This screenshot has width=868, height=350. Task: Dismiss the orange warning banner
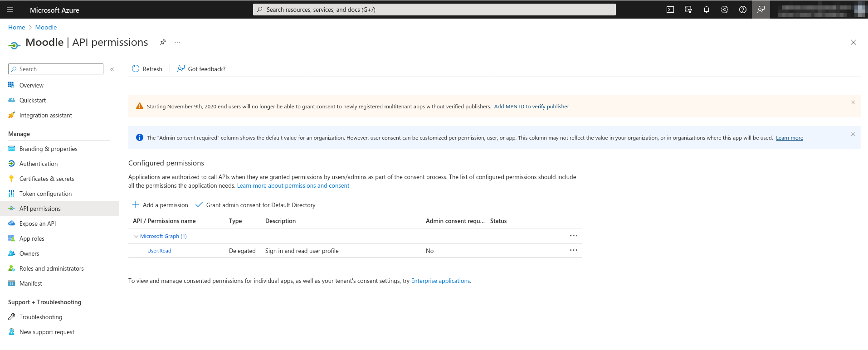pyautogui.click(x=853, y=102)
